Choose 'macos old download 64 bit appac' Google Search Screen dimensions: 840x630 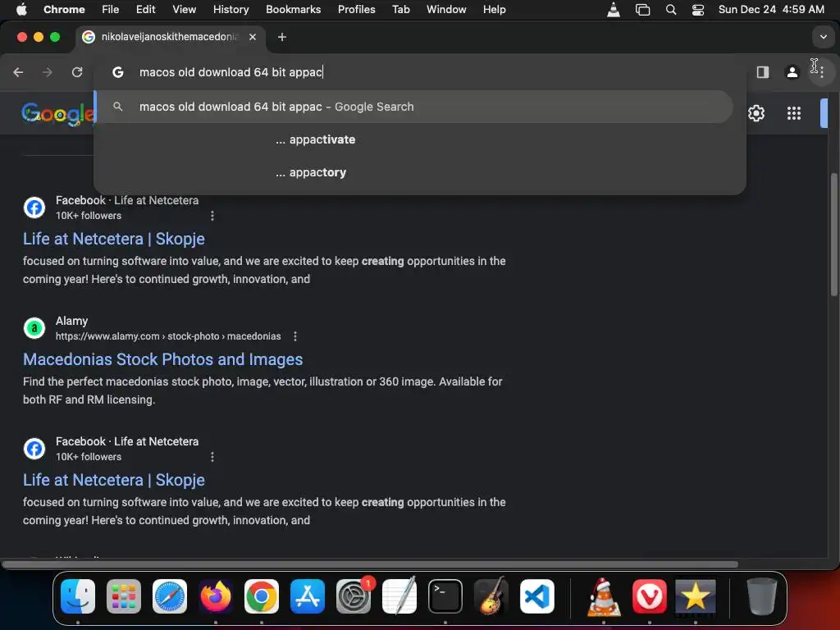tap(414, 107)
